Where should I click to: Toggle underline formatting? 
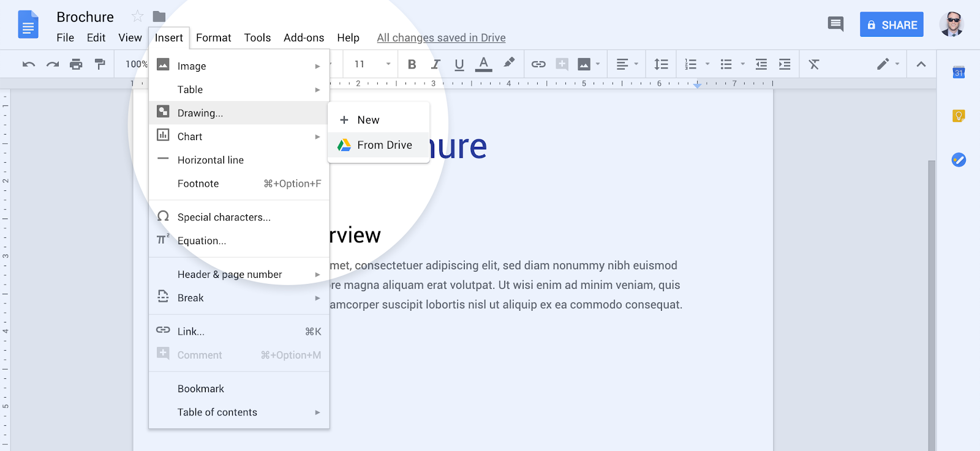click(x=459, y=64)
